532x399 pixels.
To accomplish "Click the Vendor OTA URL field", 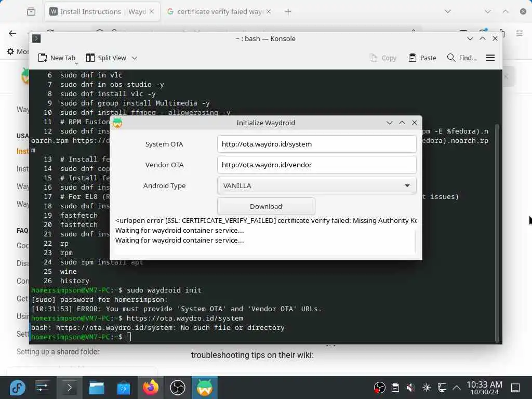I will (316, 165).
